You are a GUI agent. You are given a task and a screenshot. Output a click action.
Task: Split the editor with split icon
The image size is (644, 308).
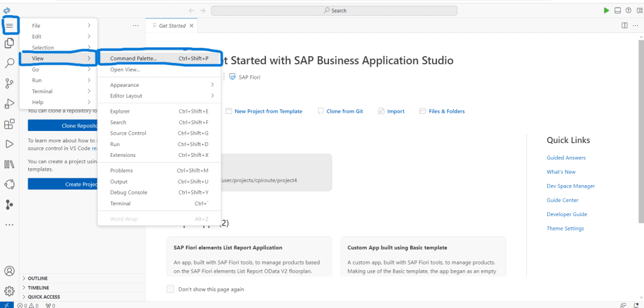[x=625, y=25]
